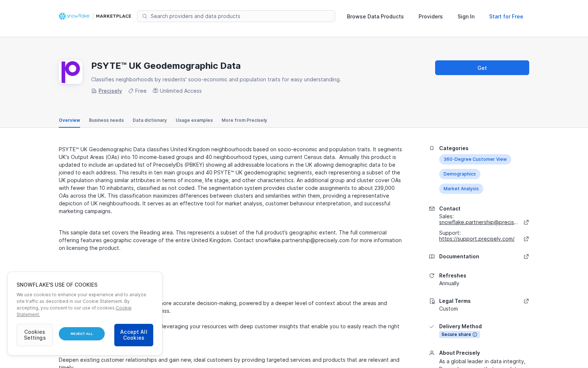Open the Documentation external link icon
This screenshot has width=588, height=368.
526,256
